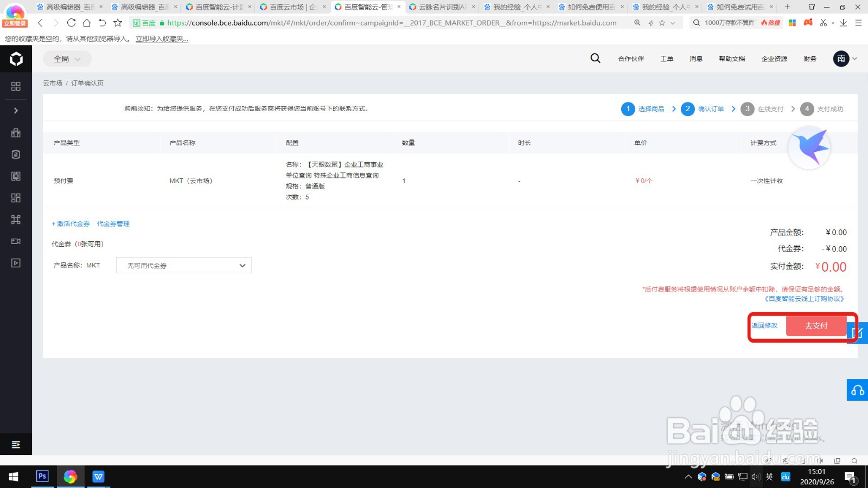Open Chrome from the taskbar

70,476
